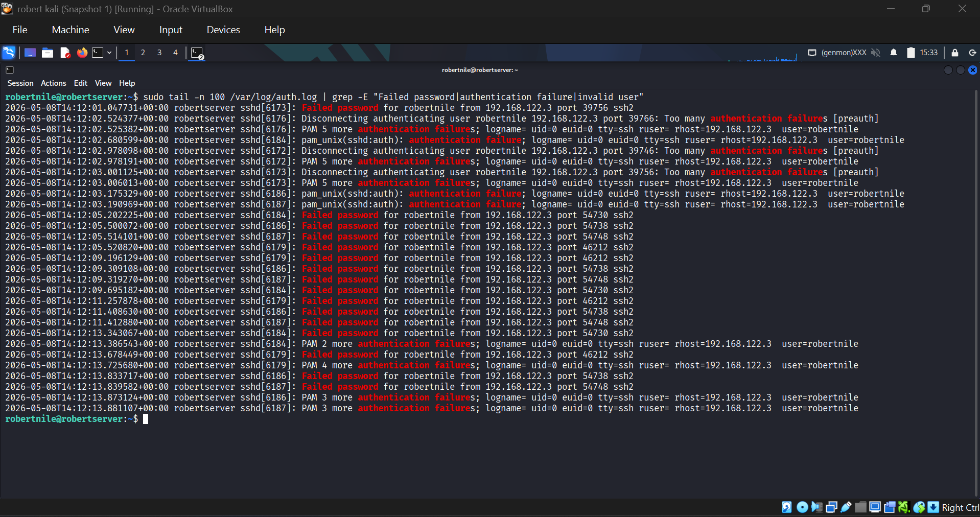Open the terminal's Help menu

127,83
